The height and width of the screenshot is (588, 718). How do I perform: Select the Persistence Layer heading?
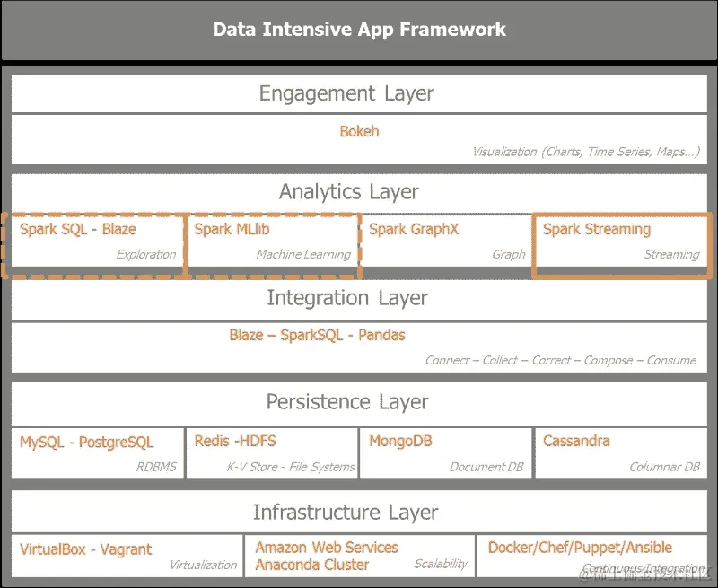(347, 401)
